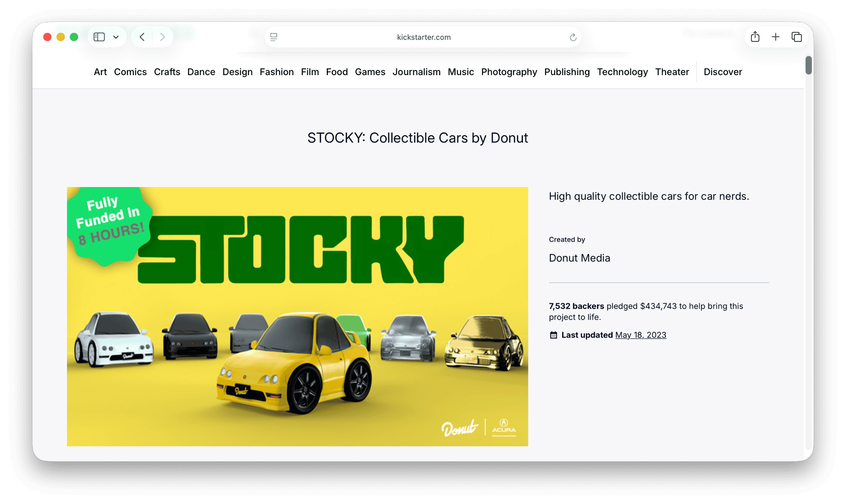The height and width of the screenshot is (504, 846).
Task: Click the kickstarter.com address bar
Action: click(423, 37)
